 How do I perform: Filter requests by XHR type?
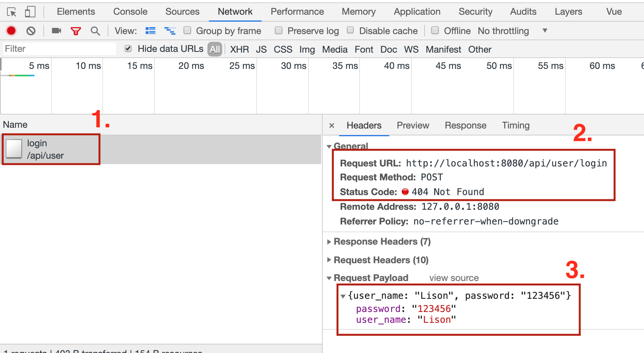(x=239, y=50)
